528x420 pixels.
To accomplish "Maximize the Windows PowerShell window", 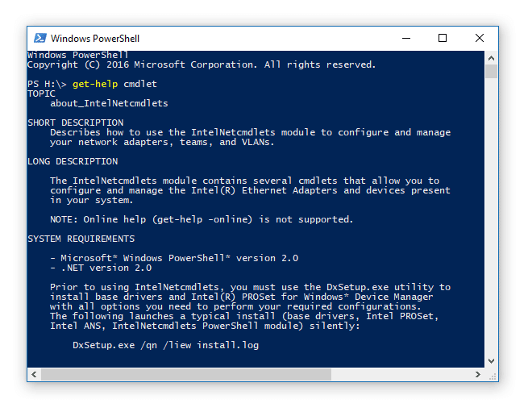I will (443, 38).
